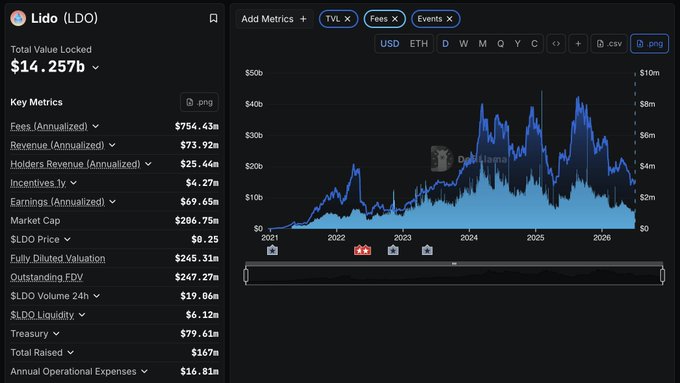680x383 pixels.
Task: Download chart data as csv
Action: pos(609,44)
